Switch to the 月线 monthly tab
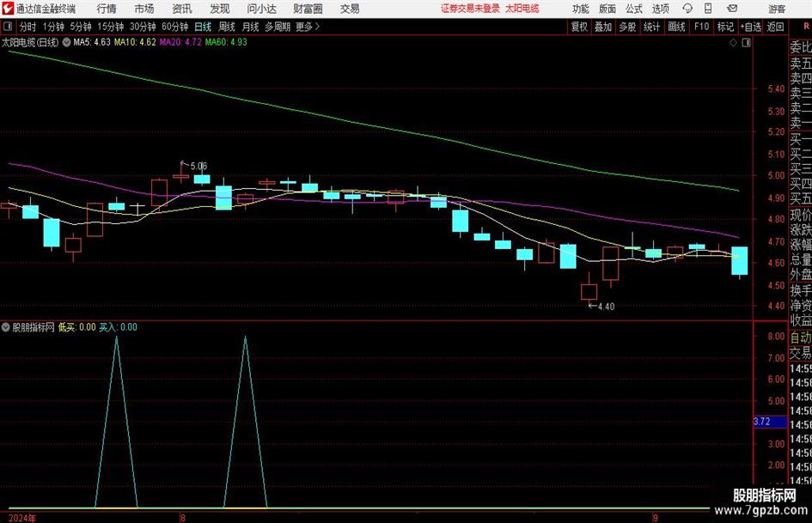This screenshot has width=812, height=523. pyautogui.click(x=251, y=27)
